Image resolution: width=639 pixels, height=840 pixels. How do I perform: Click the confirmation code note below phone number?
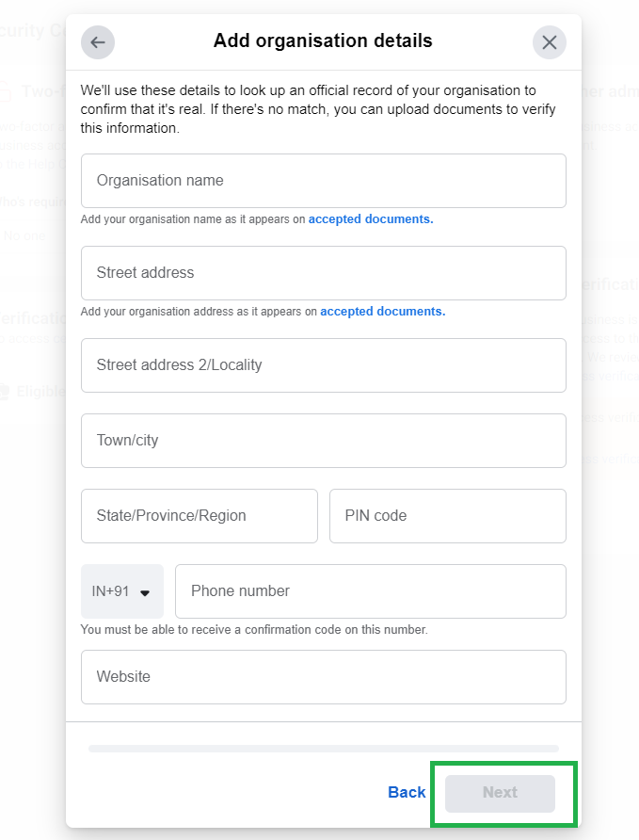coord(254,630)
